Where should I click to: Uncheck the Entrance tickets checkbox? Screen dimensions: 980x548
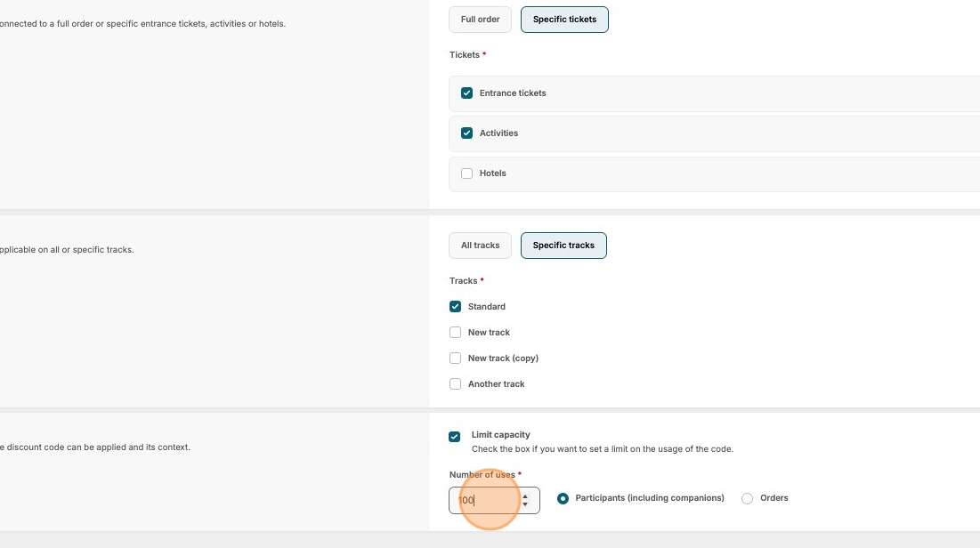click(466, 93)
